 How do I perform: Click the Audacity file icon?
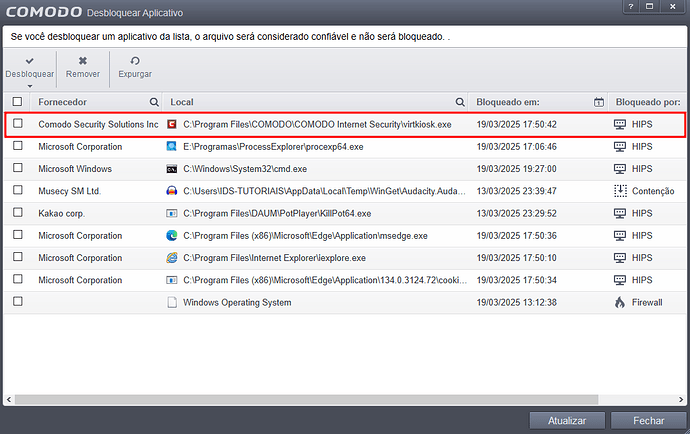172,191
